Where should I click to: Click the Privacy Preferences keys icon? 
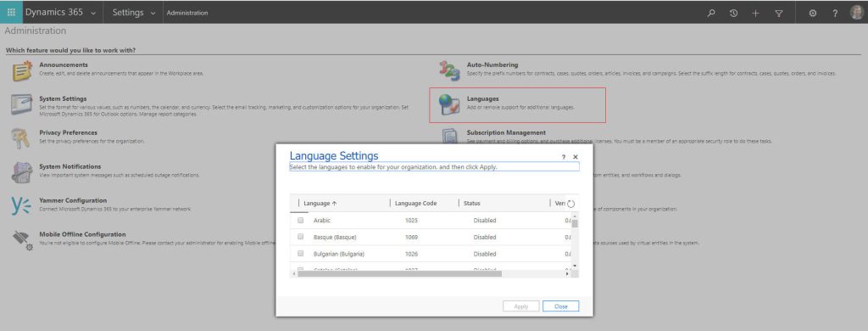tap(20, 138)
